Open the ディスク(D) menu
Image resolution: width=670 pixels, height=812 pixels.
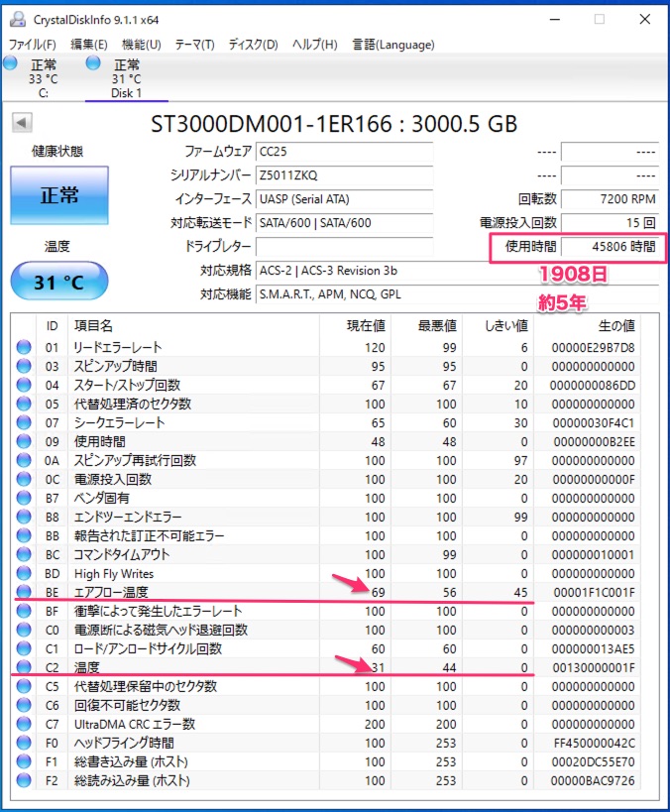(254, 45)
